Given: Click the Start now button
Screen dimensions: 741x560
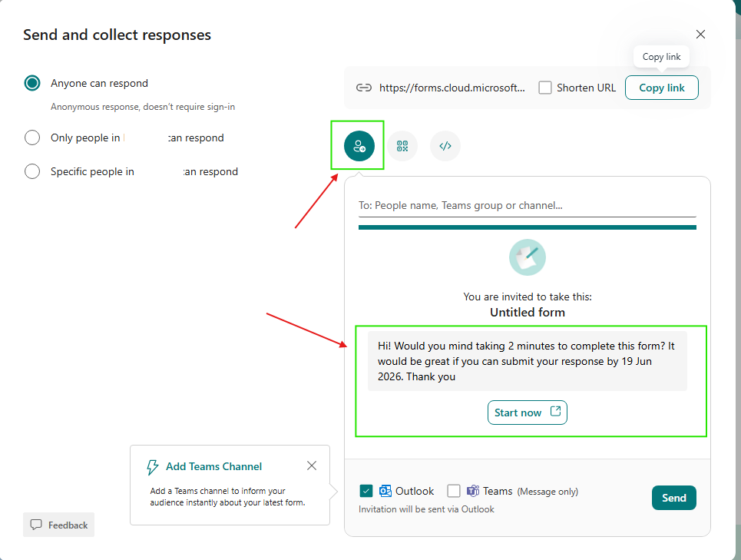Looking at the screenshot, I should pos(528,413).
